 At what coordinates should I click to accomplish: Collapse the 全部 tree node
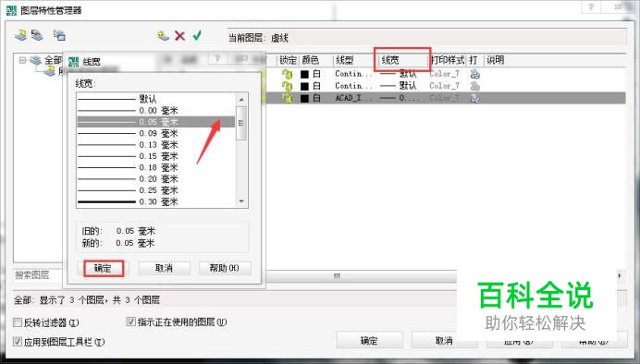pos(22,60)
